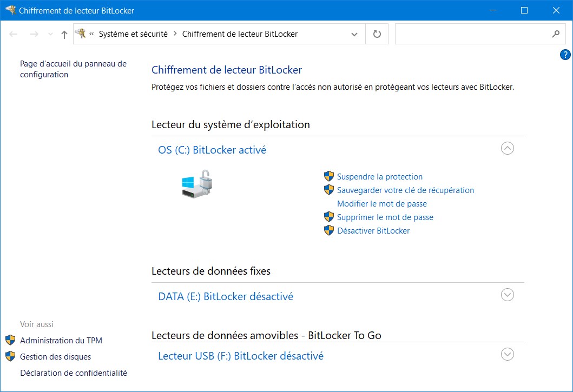Click the window title bar BitLocker icon

(10, 10)
